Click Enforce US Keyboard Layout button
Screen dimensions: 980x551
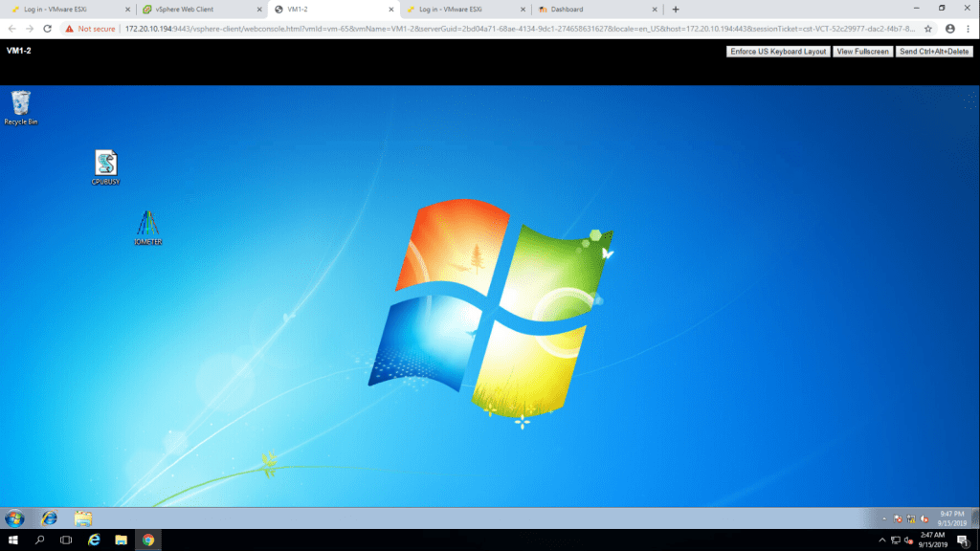point(778,52)
